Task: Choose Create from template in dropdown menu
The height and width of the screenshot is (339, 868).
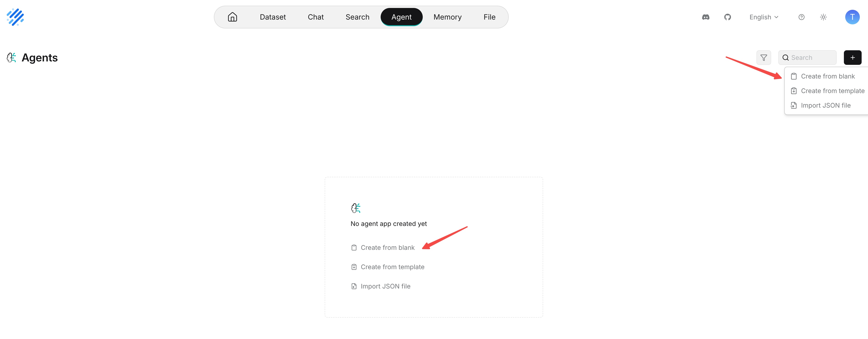Action: click(828, 91)
